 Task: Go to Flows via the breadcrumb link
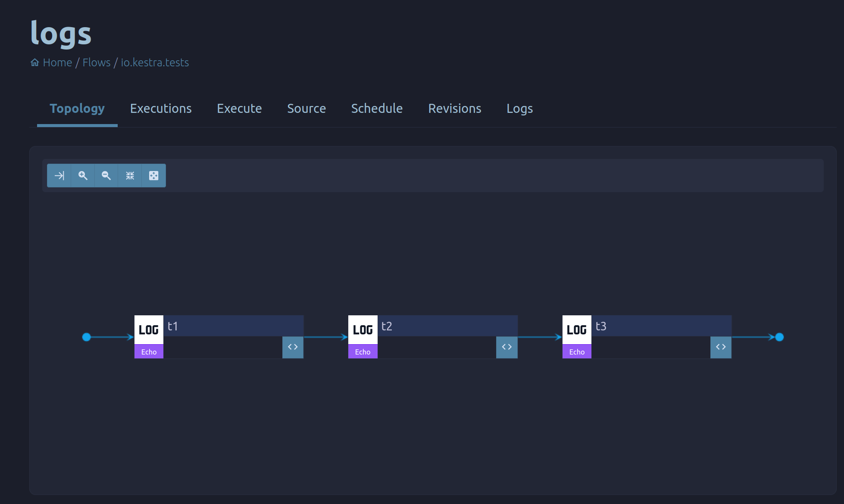tap(96, 62)
